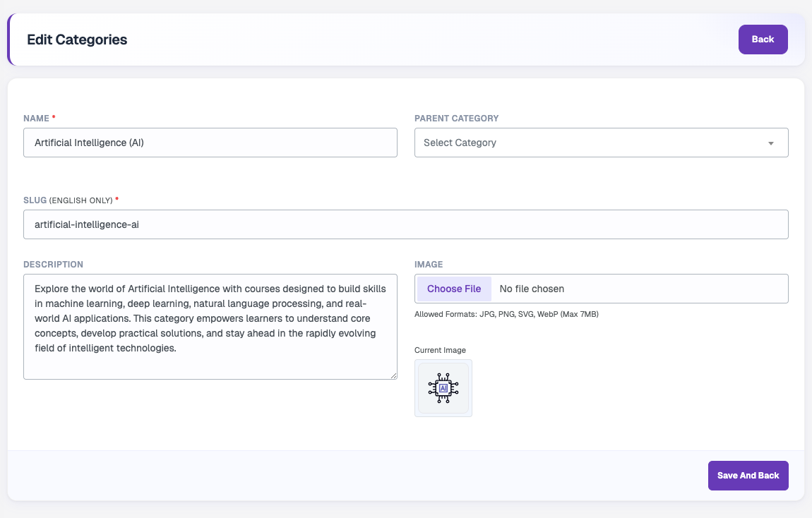Click the Choose File button
This screenshot has width=812, height=518.
coord(453,289)
